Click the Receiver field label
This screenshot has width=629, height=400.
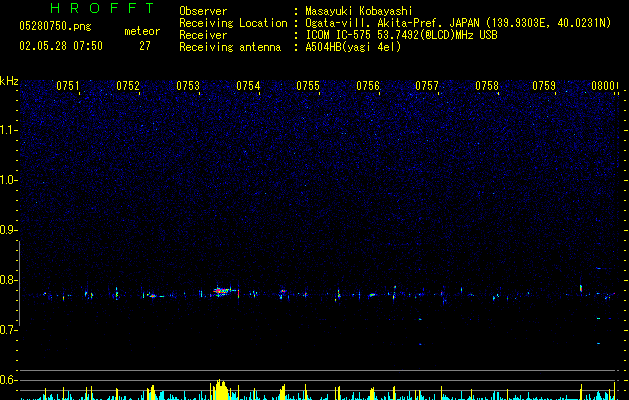click(203, 35)
